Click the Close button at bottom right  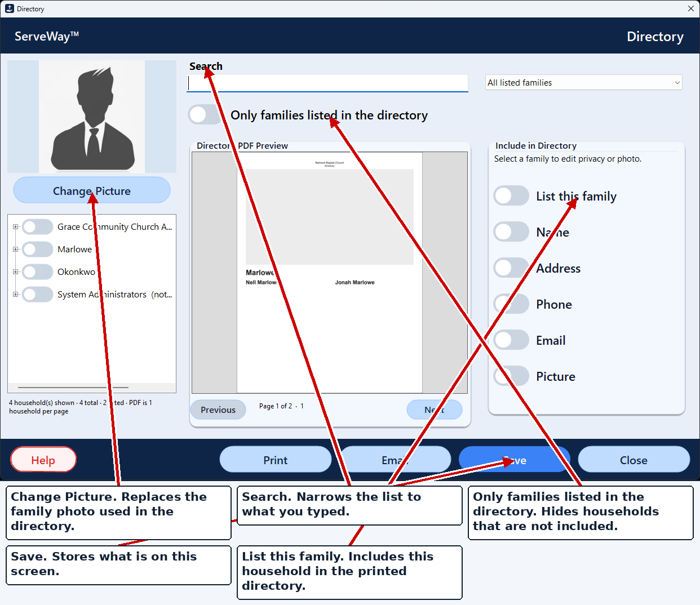pos(633,460)
